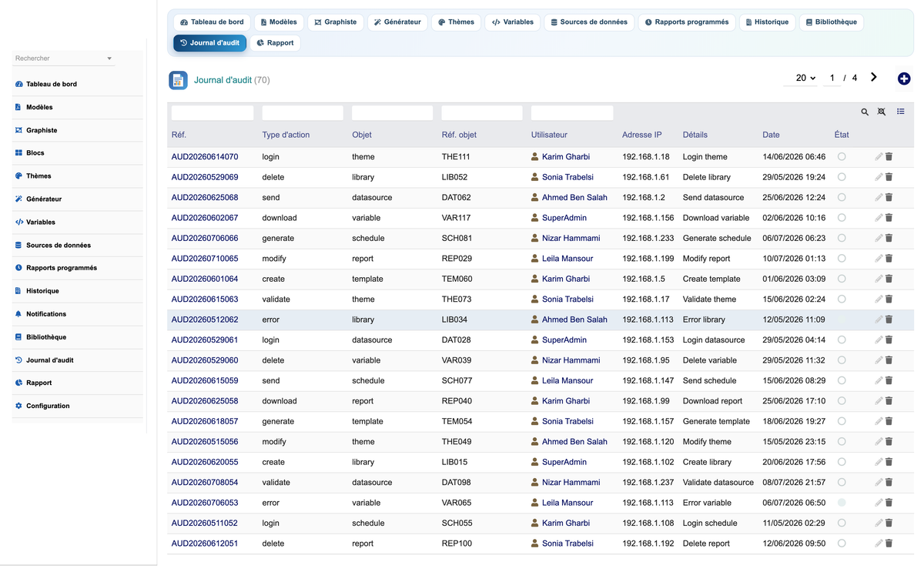
Task: Click the État column header
Action: [842, 135]
